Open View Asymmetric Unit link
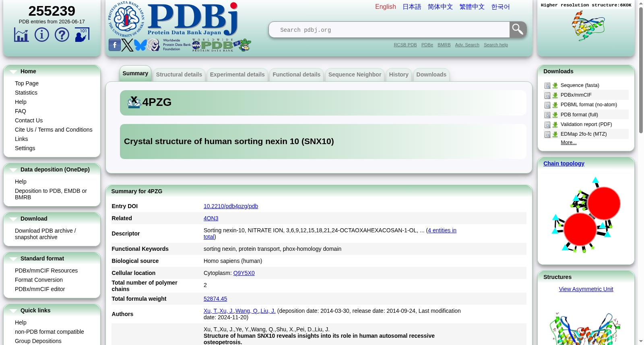This screenshot has height=345, width=644. pyautogui.click(x=586, y=289)
